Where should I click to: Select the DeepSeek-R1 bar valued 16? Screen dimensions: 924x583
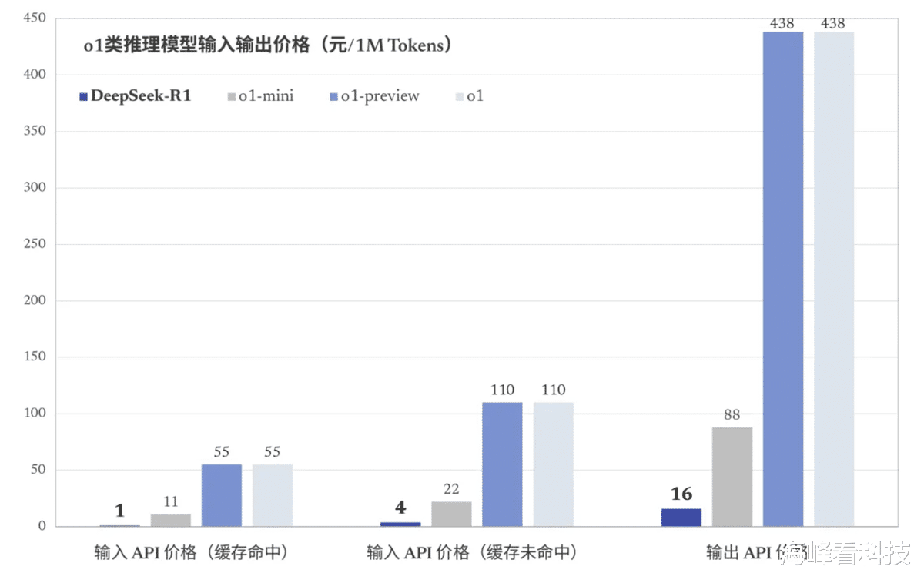(x=681, y=518)
